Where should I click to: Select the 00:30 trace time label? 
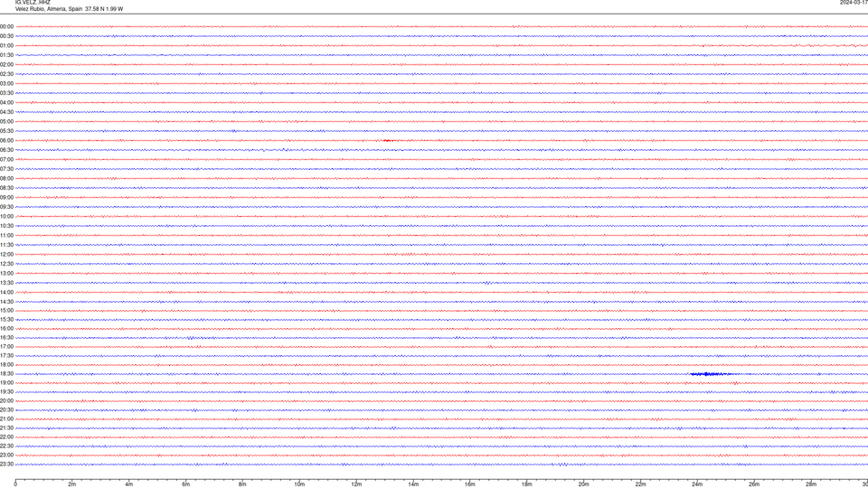point(6,36)
